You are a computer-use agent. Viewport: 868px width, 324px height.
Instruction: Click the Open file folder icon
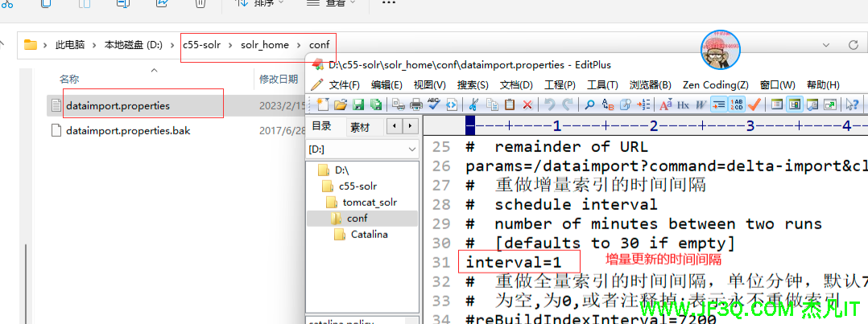[340, 105]
